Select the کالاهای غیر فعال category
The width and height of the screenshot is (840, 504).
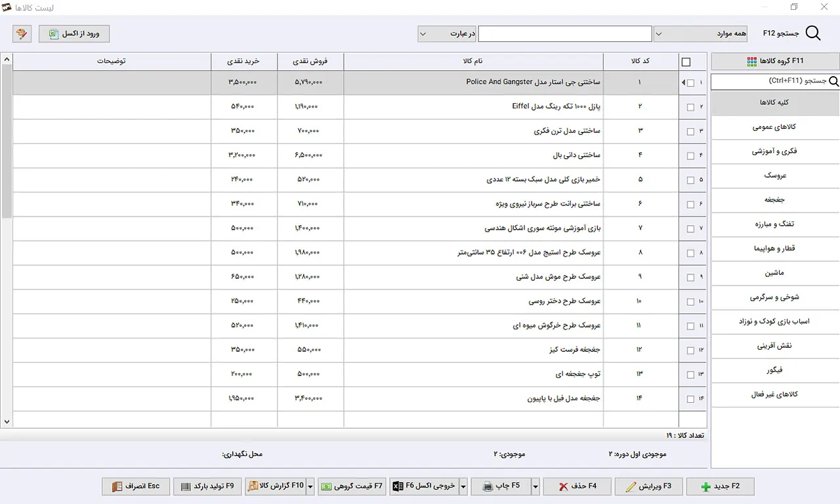776,395
